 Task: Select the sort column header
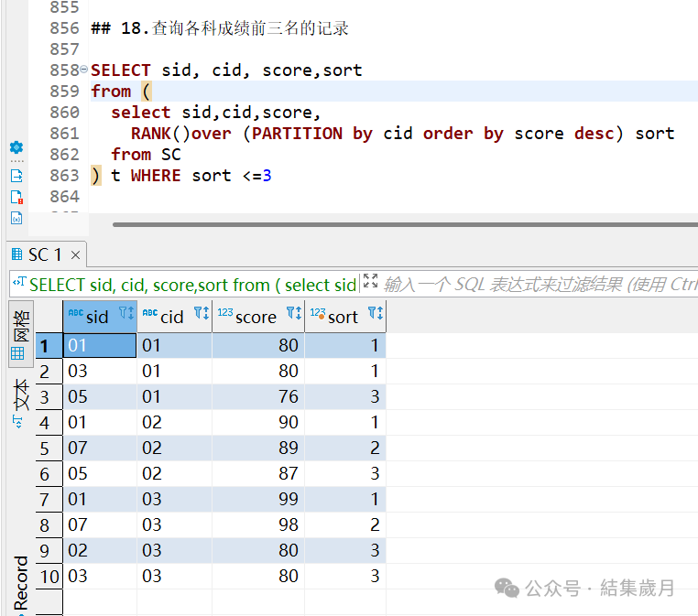click(345, 316)
